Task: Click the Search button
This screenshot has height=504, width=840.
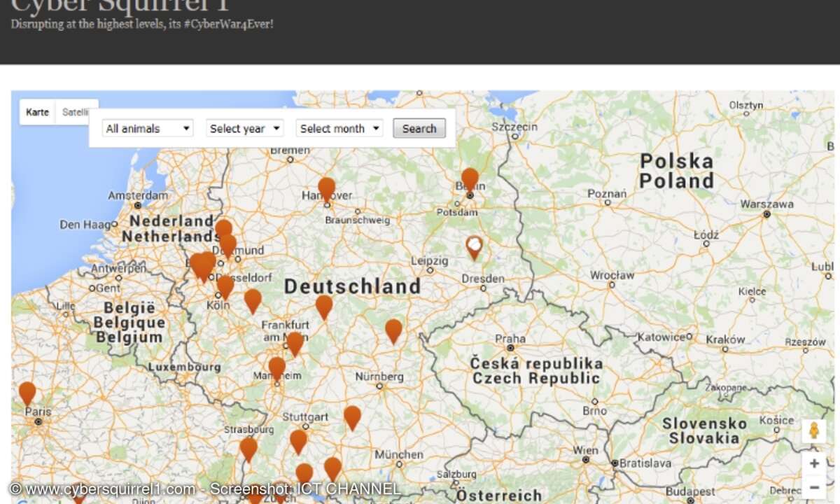Action: point(419,129)
